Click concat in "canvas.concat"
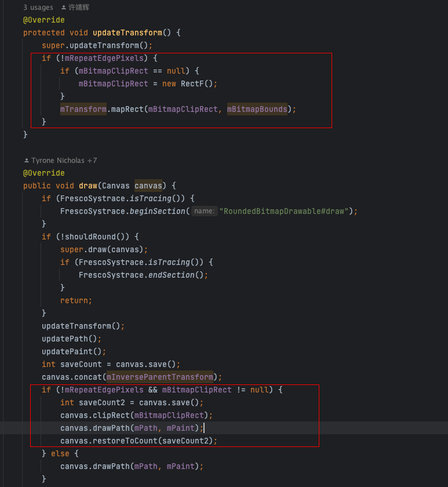 click(88, 377)
